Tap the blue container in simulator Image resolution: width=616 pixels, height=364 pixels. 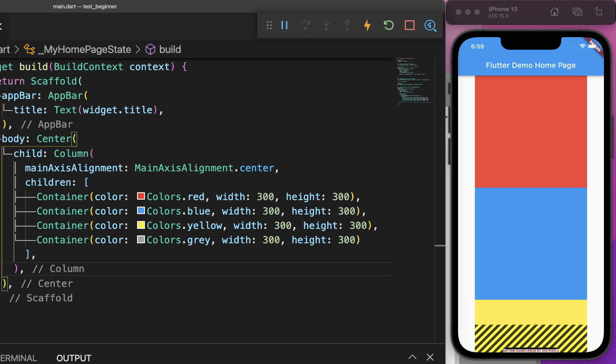[531, 244]
